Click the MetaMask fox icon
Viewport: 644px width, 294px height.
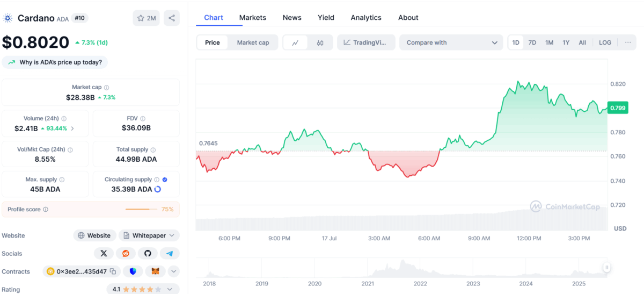pyautogui.click(x=155, y=271)
